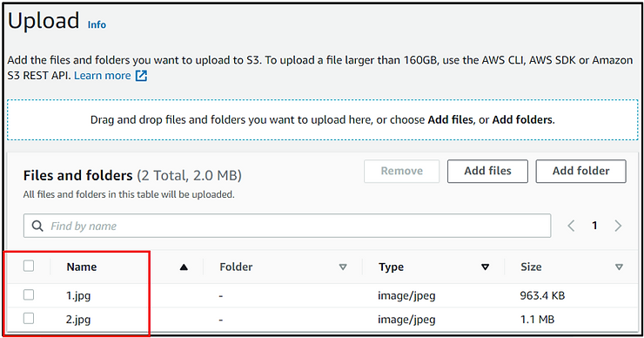Open the external link icon beside Learn more
Viewport: 644px width, 338px height.
pos(141,76)
